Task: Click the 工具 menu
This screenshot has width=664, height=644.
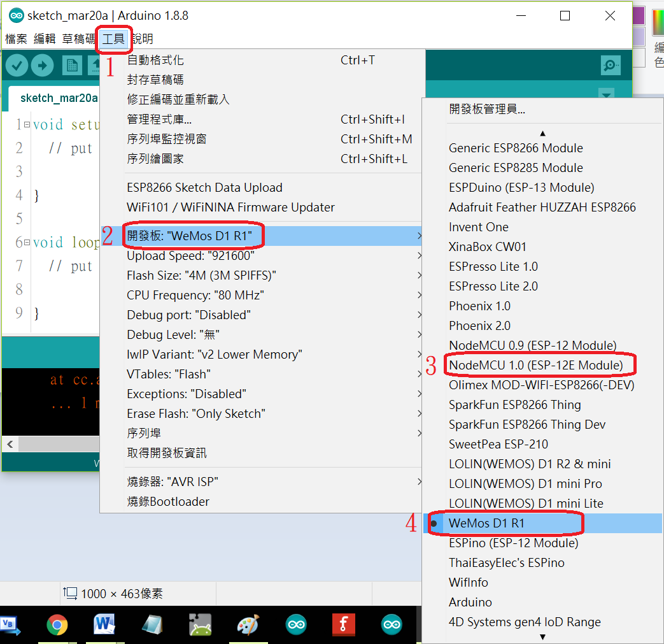Action: coord(113,39)
